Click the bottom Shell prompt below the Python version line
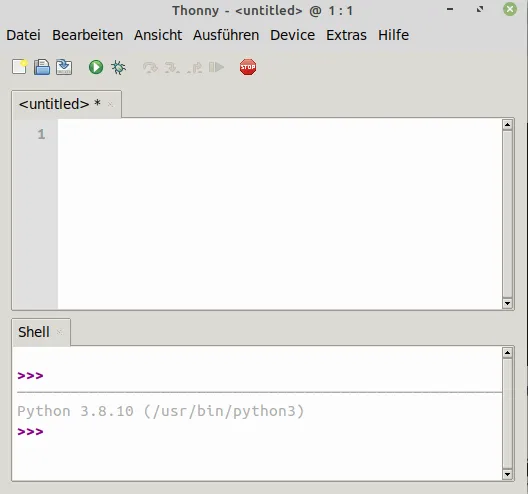Image resolution: width=528 pixels, height=494 pixels. pyautogui.click(x=30, y=431)
